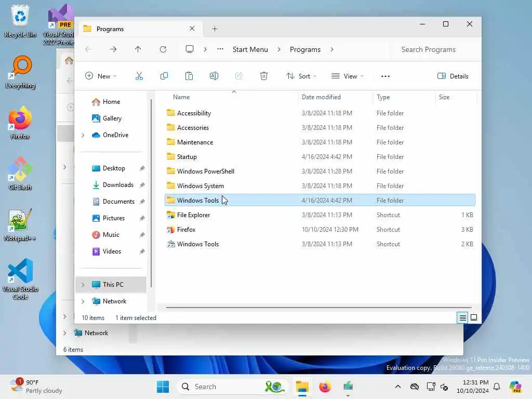Go up one folder level

pyautogui.click(x=138, y=49)
